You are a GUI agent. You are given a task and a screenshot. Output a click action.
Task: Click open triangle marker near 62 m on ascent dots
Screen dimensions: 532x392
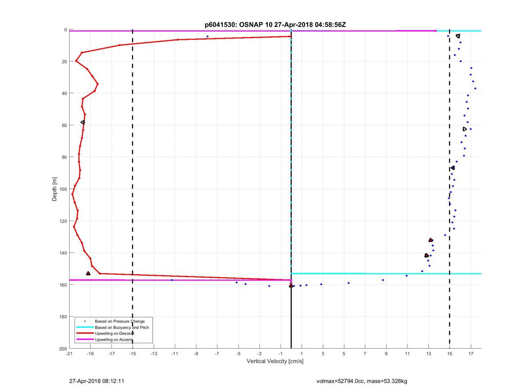tap(465, 129)
